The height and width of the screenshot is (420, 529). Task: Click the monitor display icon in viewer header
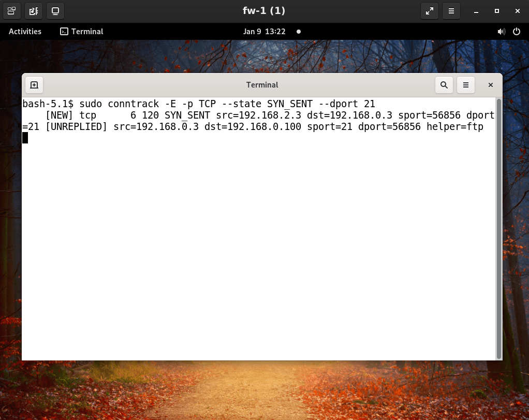coord(55,10)
